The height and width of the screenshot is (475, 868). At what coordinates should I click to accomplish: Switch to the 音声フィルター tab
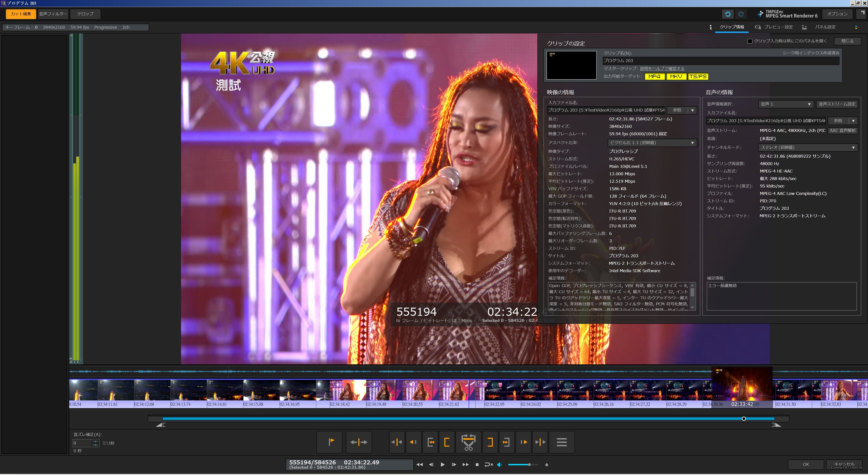pyautogui.click(x=53, y=14)
